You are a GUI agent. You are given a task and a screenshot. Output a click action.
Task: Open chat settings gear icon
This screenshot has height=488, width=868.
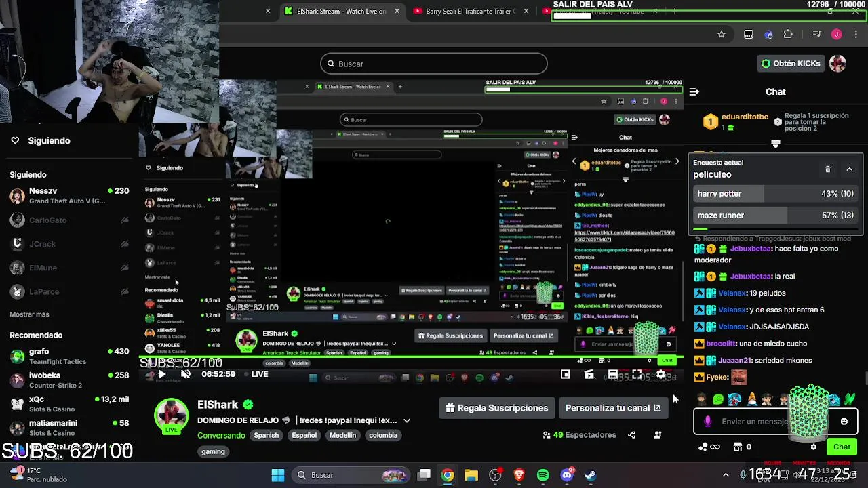coord(814,447)
